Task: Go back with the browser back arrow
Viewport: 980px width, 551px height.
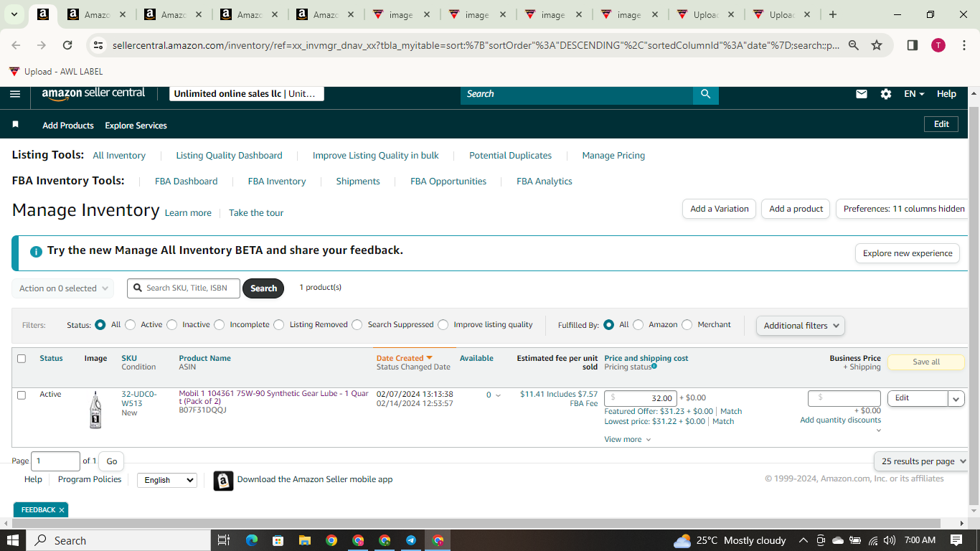Action: 16,45
